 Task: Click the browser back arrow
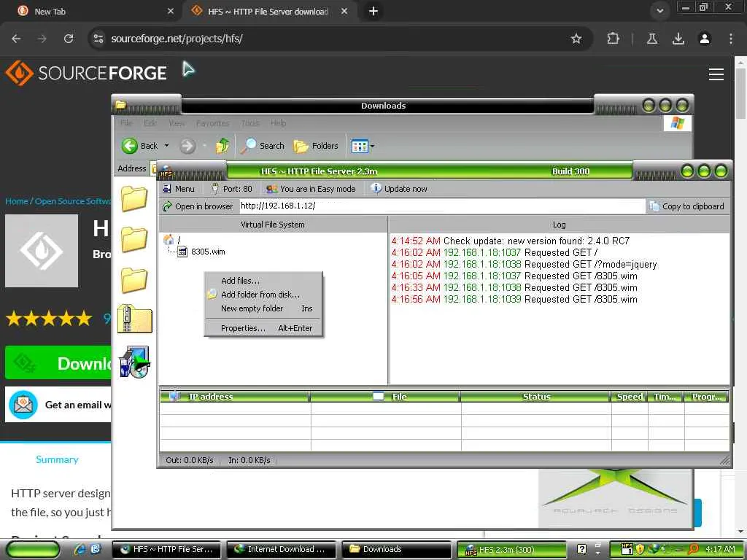(16, 39)
